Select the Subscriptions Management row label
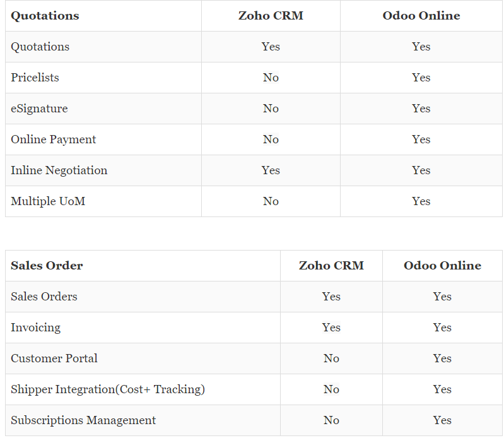The width and height of the screenshot is (504, 438). 83,420
